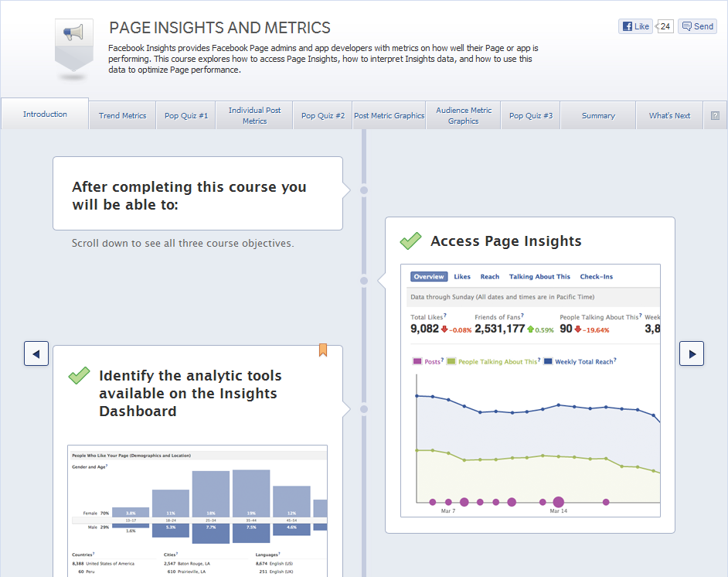The height and width of the screenshot is (577, 728).
Task: Open Pop Quiz #3 tab
Action: (531, 116)
